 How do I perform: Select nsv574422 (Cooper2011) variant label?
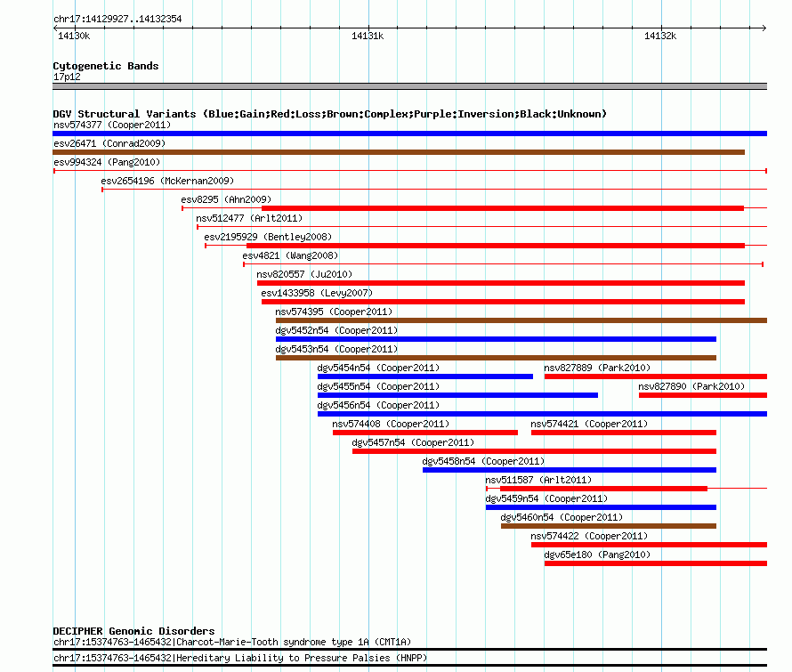[589, 536]
